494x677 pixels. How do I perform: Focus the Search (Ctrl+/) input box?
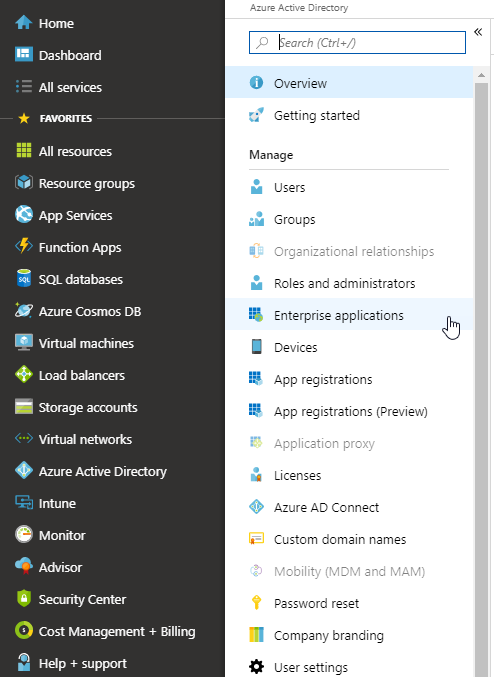pos(357,43)
